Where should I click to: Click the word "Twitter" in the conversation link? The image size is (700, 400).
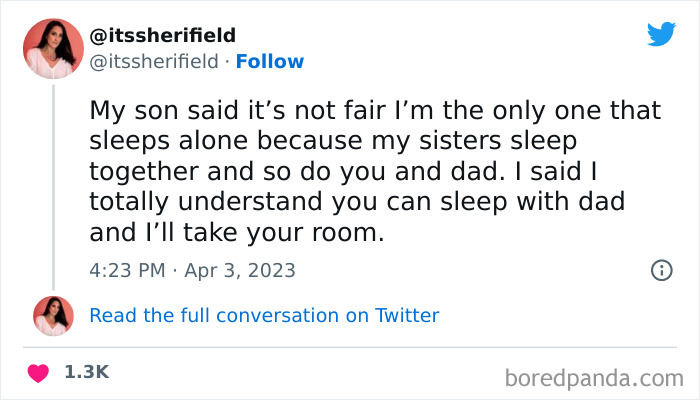(x=407, y=315)
